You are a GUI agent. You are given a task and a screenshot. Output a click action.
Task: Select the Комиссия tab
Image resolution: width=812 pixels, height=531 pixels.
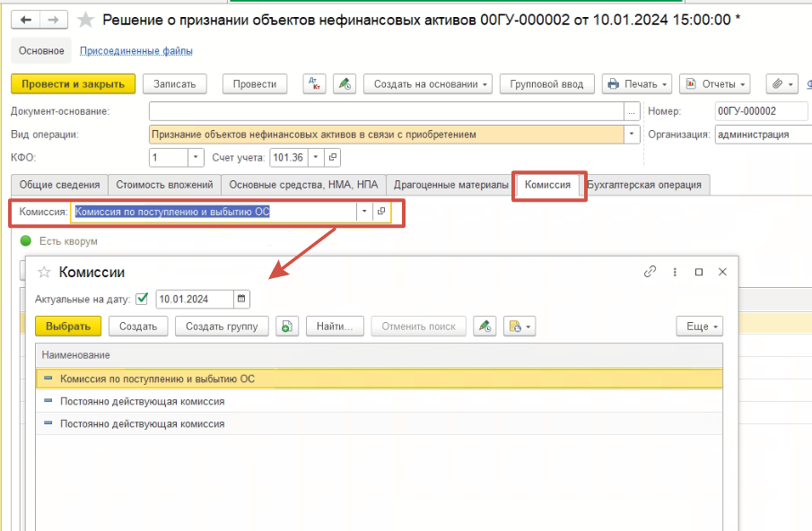click(x=547, y=185)
